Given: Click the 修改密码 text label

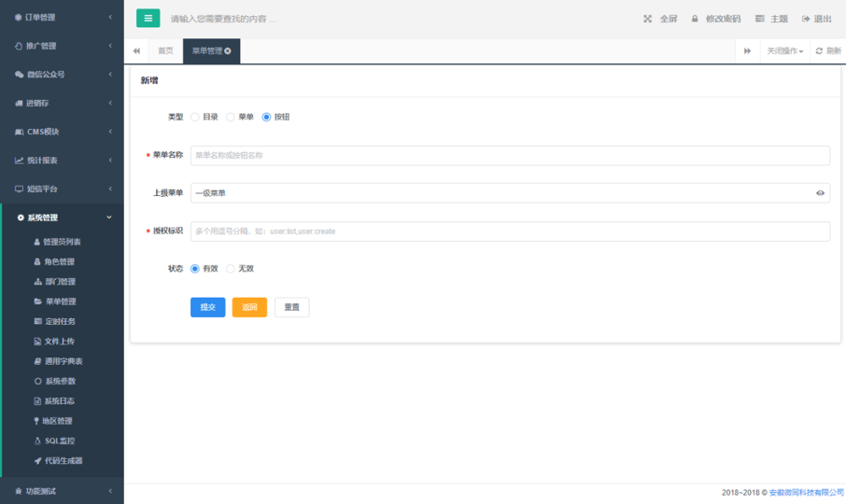Looking at the screenshot, I should point(723,19).
